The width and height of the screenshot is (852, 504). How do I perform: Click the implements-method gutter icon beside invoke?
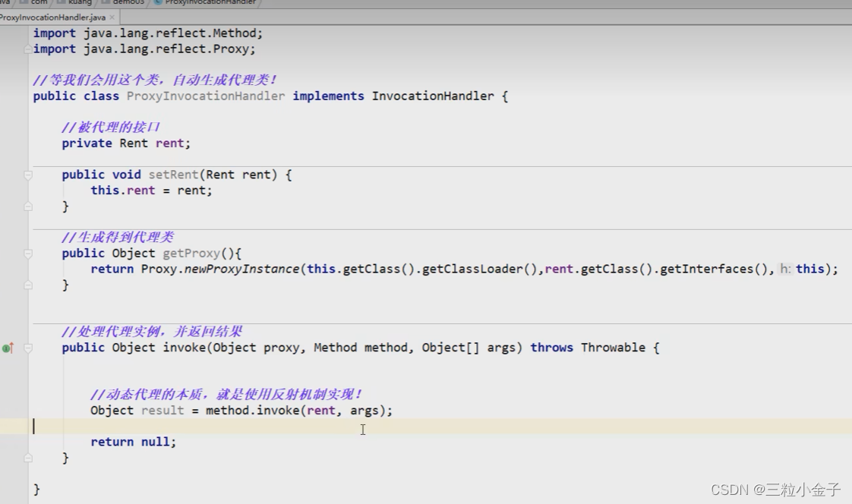[x=8, y=348]
